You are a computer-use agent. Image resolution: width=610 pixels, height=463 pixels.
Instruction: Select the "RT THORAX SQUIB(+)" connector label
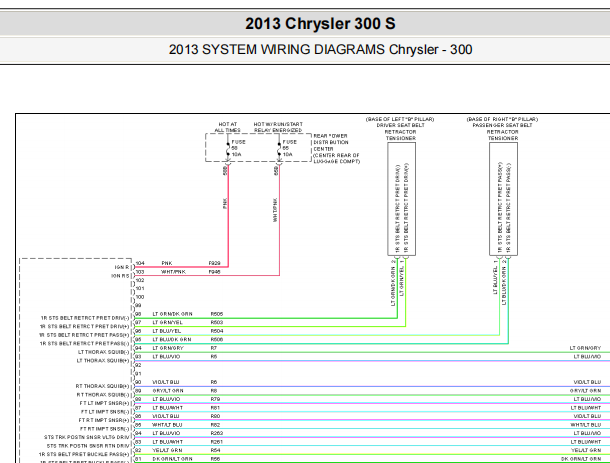[102, 386]
